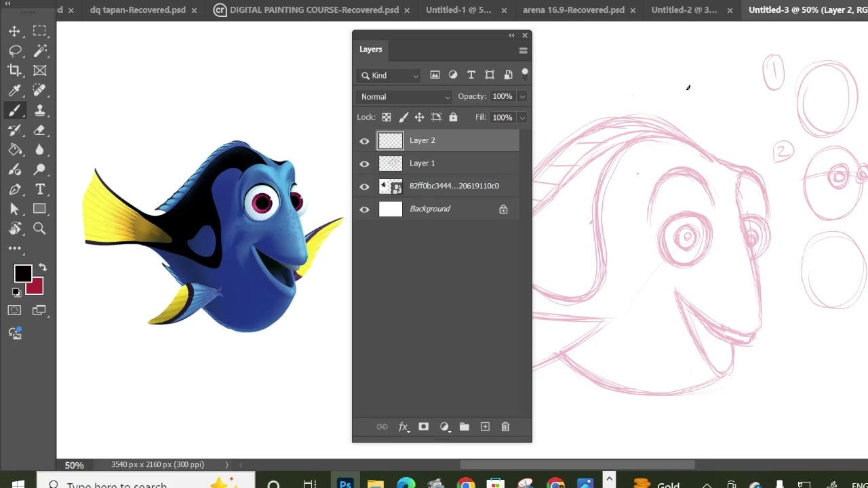Filter layers by pixel layers
Screen dimensions: 868x488
pos(435,75)
